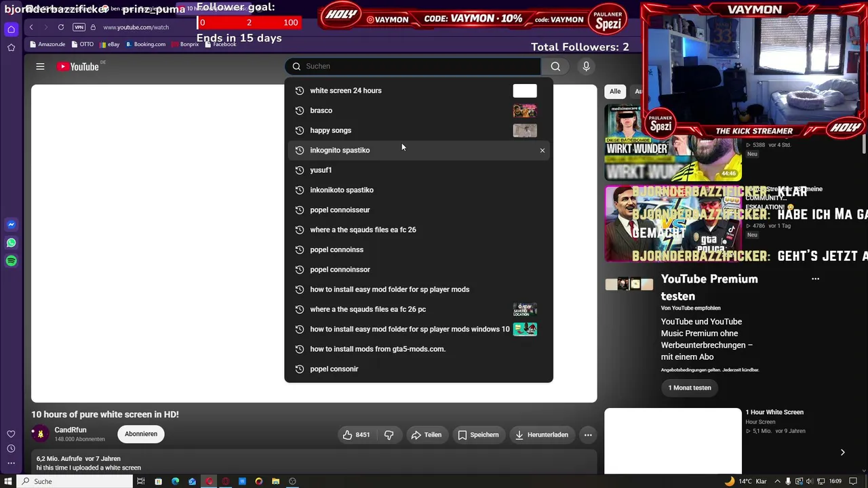868x488 pixels.
Task: Select suggestion "yusuf1"
Action: (x=418, y=170)
